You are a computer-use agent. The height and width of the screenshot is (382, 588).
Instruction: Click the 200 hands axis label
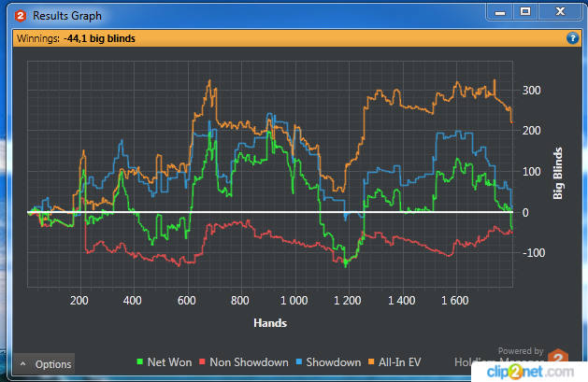point(79,301)
